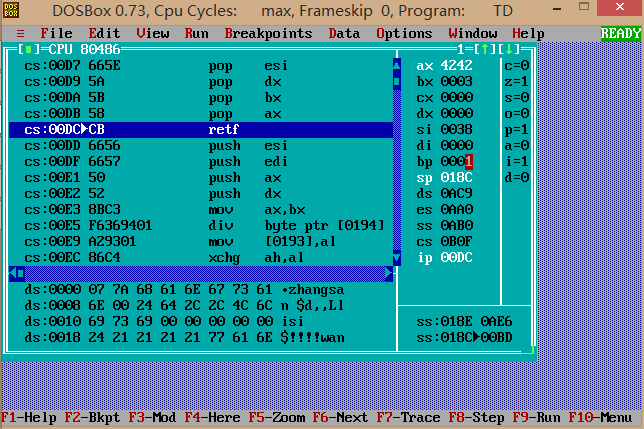The width and height of the screenshot is (644, 429).
Task: Click the CPU window iconize down-arrow icon
Action: tap(509, 50)
